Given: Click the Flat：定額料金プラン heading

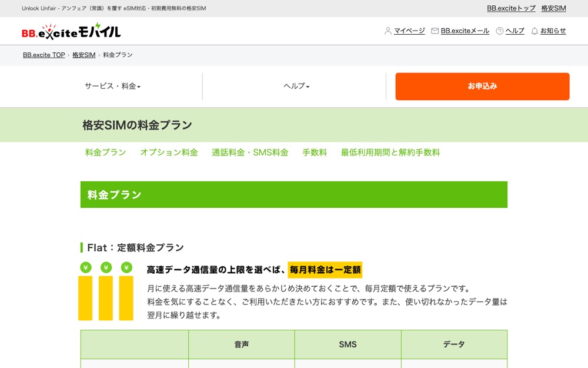Looking at the screenshot, I should pos(135,247).
